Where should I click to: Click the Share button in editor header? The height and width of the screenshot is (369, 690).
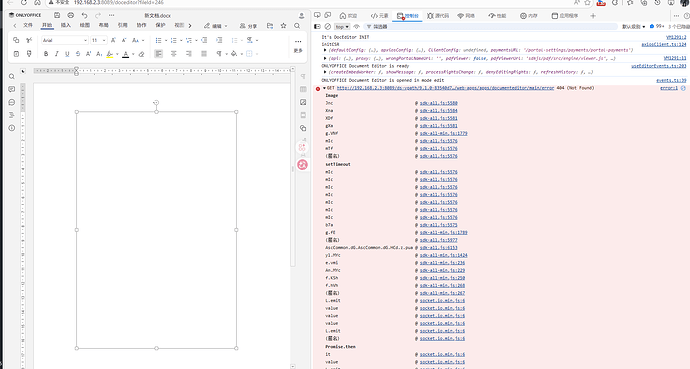click(x=249, y=26)
